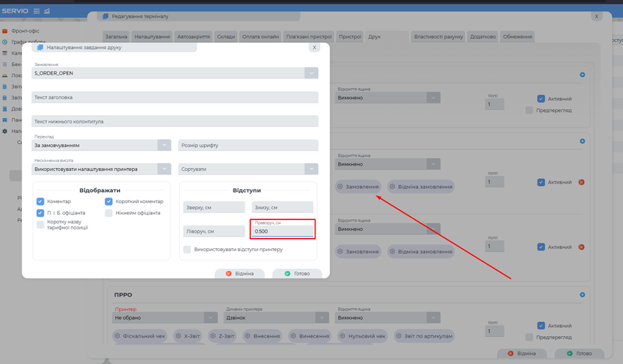Click the red delete icon beside Активний
Image resolution: width=623 pixels, height=364 pixels.
coord(581,182)
